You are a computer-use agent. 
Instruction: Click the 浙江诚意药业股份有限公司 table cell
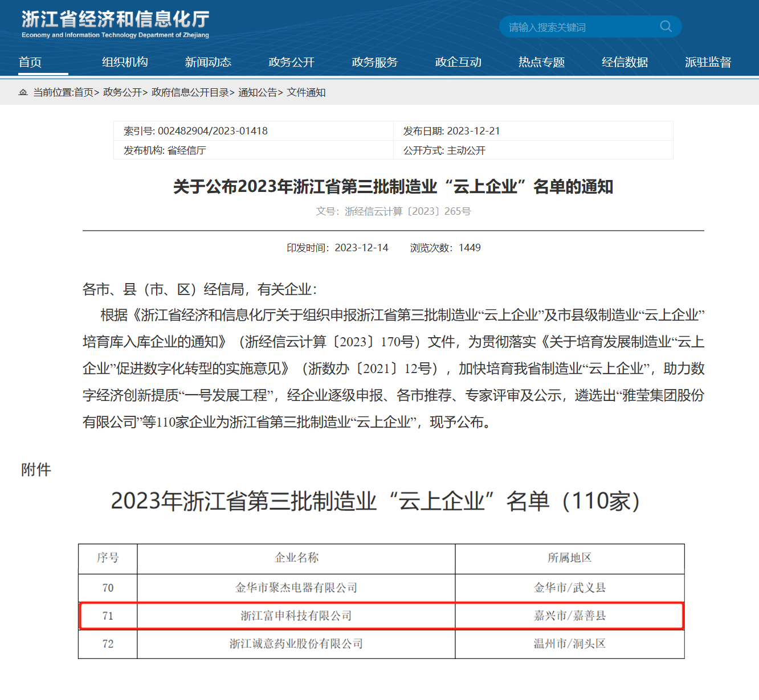coord(296,644)
